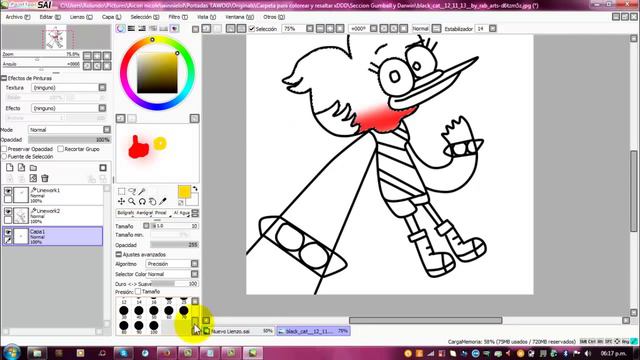The width and height of the screenshot is (640, 360).
Task: Open the toolbar zoom 75% dropdown
Action: click(310, 29)
